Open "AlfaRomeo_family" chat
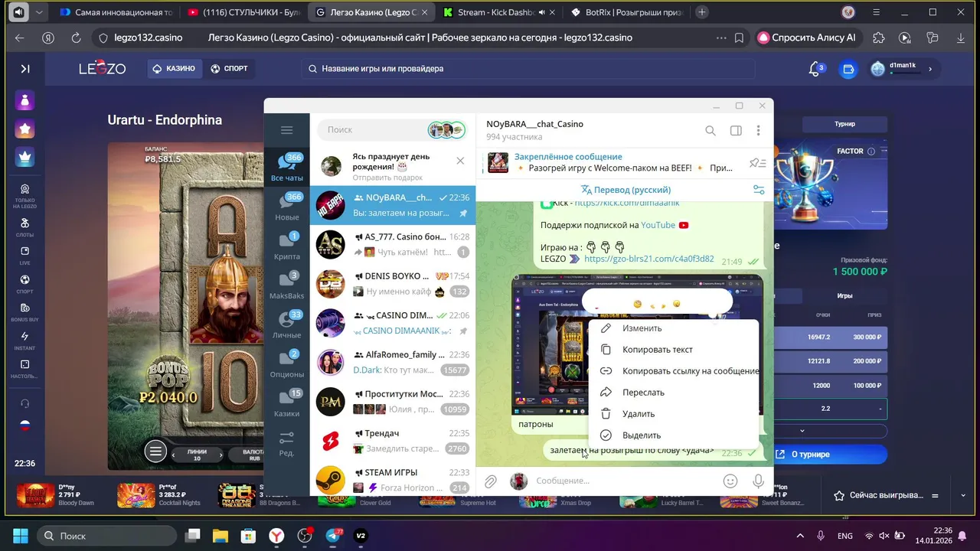This screenshot has height=551, width=980. (393, 363)
